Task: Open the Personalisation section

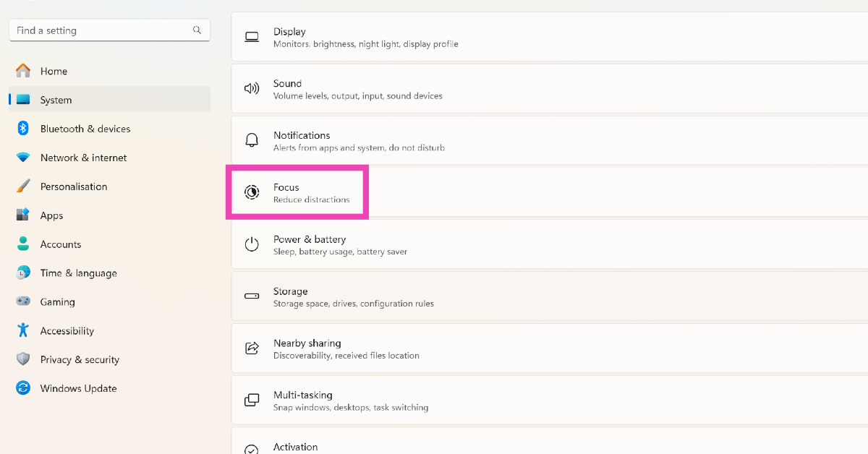Action: click(x=73, y=187)
